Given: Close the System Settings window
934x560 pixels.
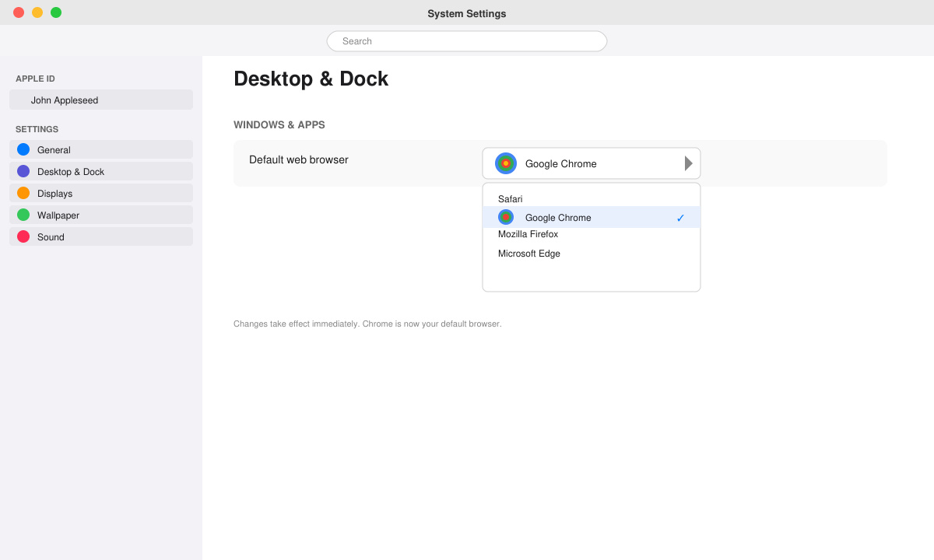Looking at the screenshot, I should click(x=19, y=12).
